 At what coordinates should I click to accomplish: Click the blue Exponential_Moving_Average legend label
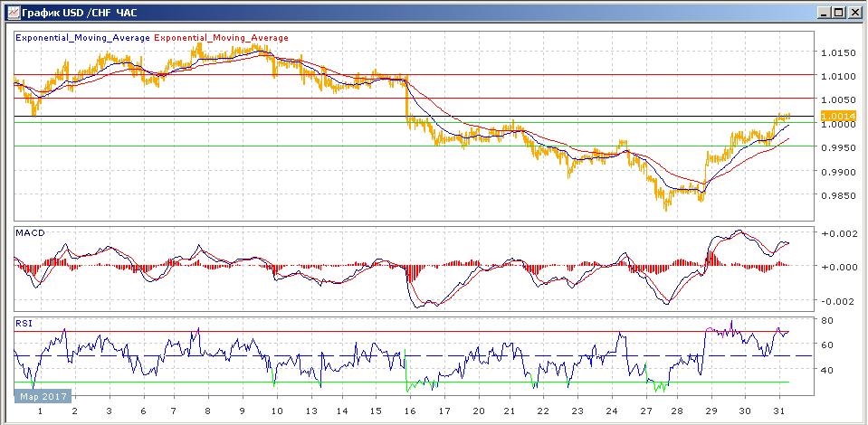pyautogui.click(x=83, y=38)
